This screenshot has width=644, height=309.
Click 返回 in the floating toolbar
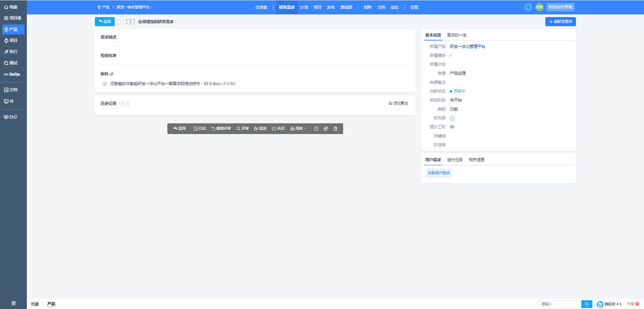click(x=179, y=129)
